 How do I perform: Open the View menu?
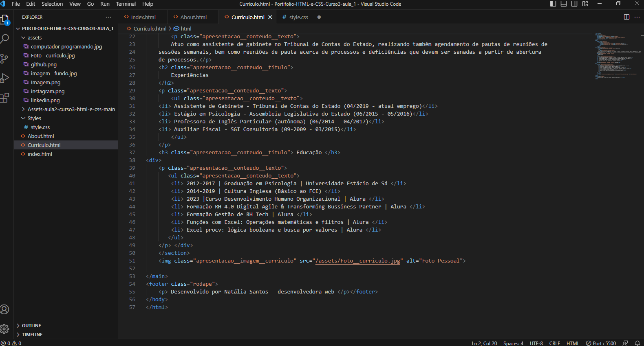click(x=75, y=4)
